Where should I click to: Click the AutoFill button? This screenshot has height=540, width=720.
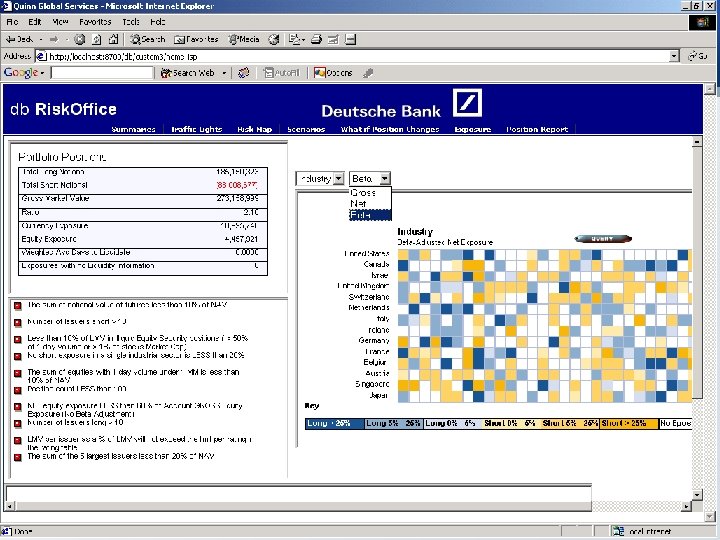281,73
